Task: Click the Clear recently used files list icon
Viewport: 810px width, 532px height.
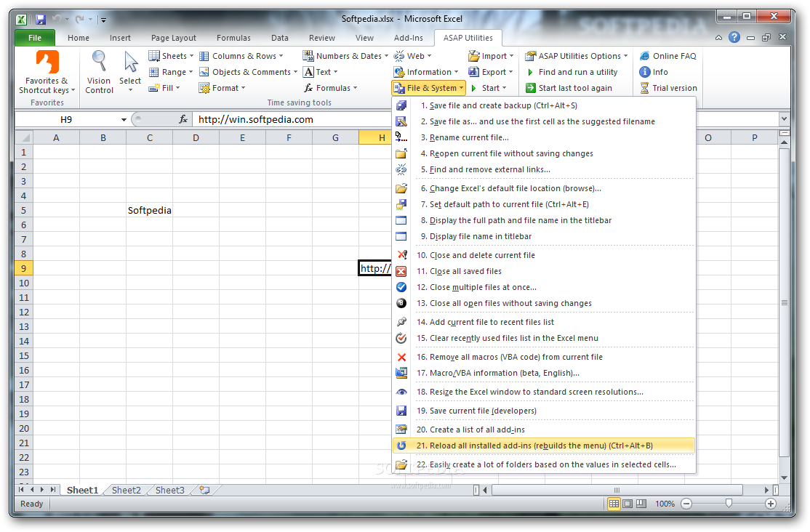Action: point(401,338)
